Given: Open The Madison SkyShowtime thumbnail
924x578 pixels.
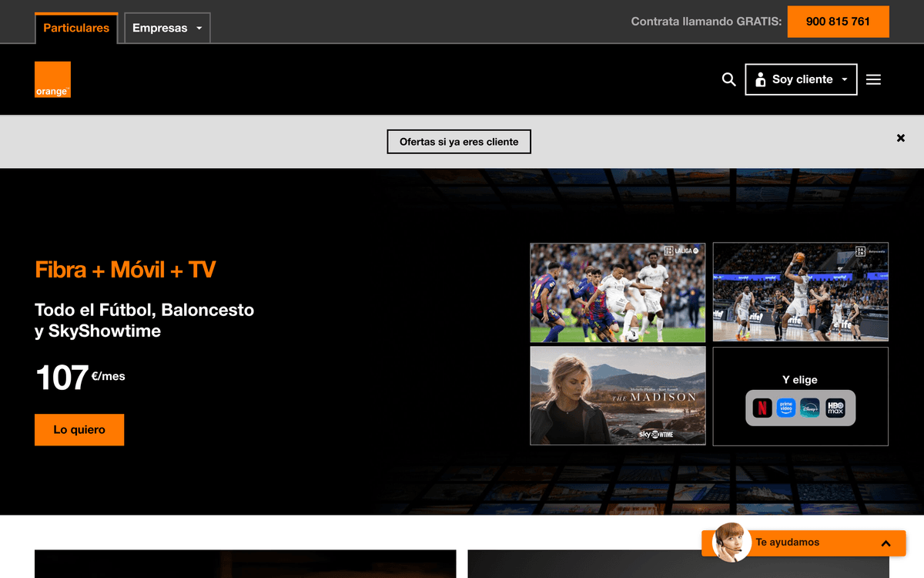Looking at the screenshot, I should tap(618, 395).
